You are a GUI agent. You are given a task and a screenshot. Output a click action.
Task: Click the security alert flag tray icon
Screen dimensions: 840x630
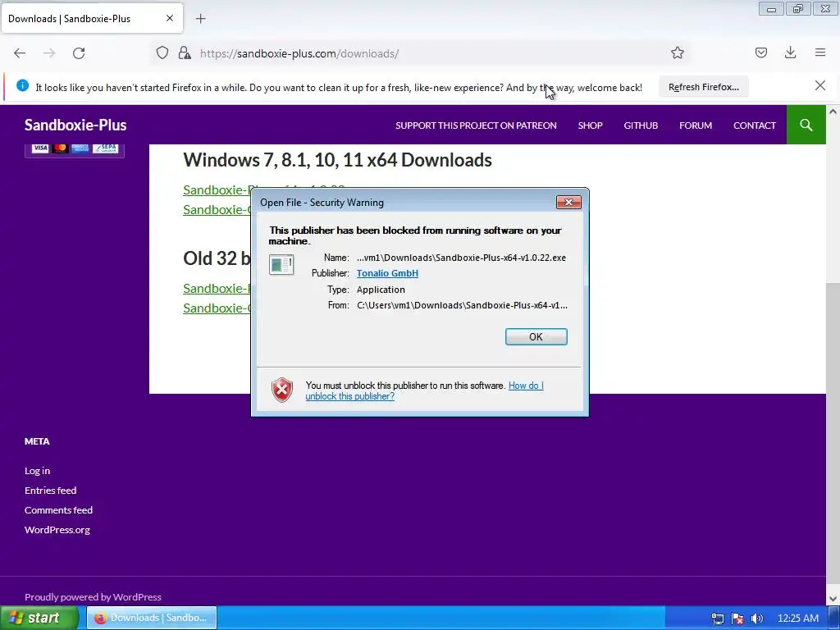737,619
